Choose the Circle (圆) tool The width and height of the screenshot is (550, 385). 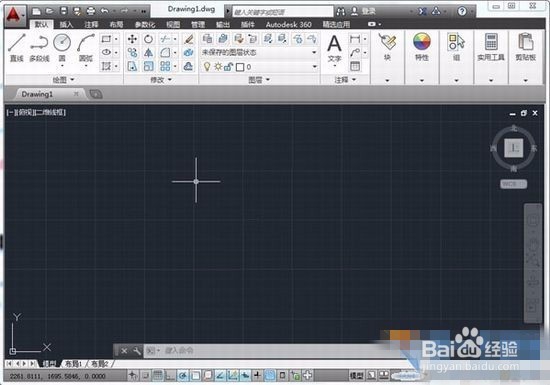pyautogui.click(x=62, y=47)
